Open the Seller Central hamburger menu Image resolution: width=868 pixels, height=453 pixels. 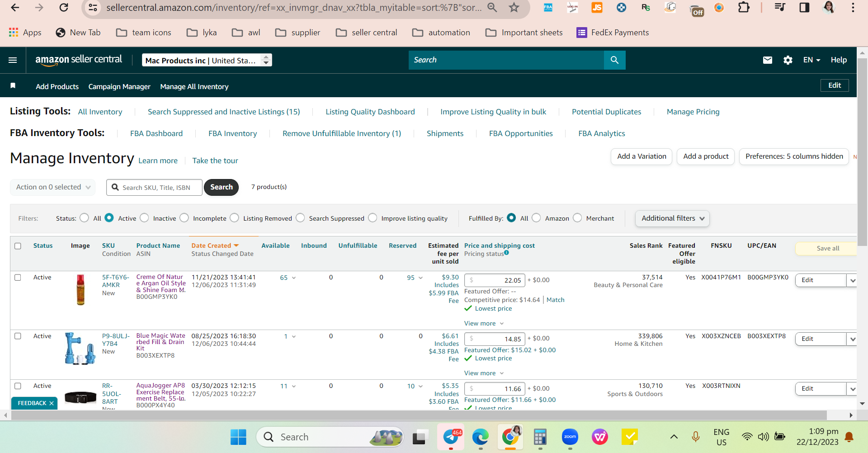13,60
